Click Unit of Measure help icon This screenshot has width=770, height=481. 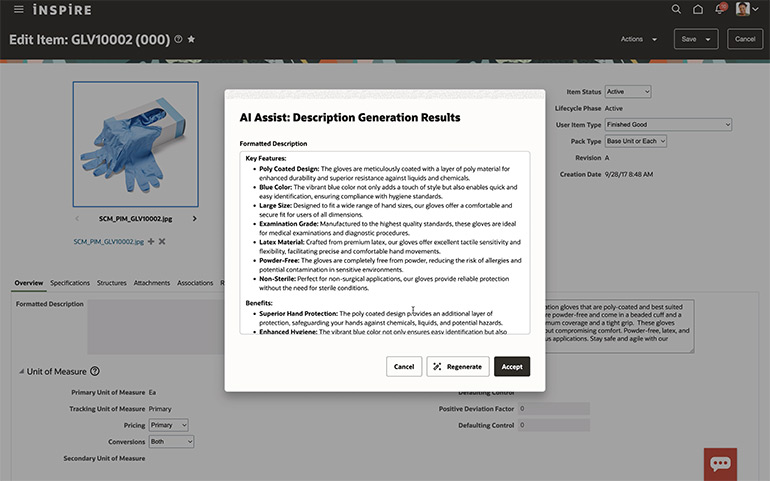click(x=95, y=371)
